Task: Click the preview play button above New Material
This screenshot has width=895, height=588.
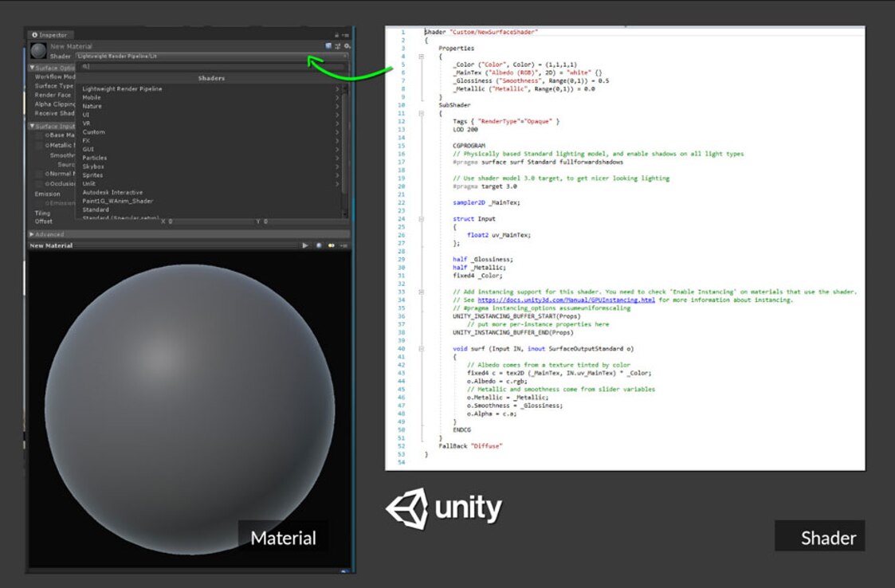Action: (306, 245)
